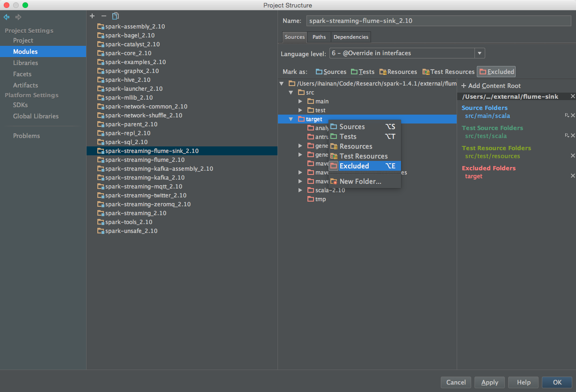The height and width of the screenshot is (392, 576).
Task: Click the add module plus icon
Action: point(92,16)
